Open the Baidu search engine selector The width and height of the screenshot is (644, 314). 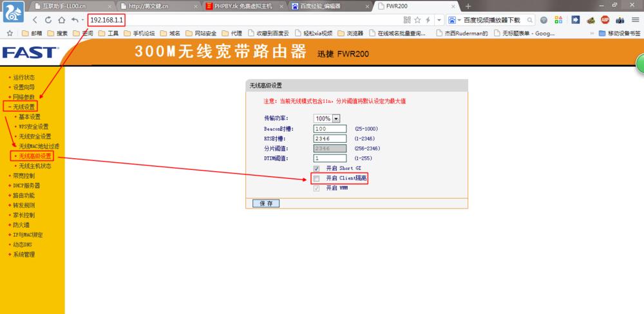click(x=454, y=20)
